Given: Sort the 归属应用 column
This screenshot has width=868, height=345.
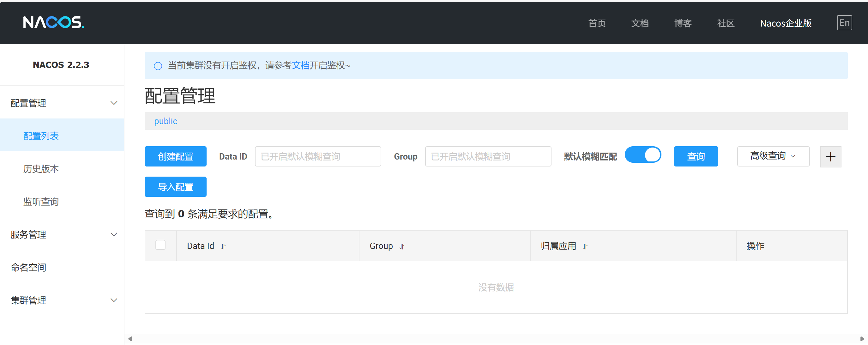Looking at the screenshot, I should pyautogui.click(x=585, y=247).
